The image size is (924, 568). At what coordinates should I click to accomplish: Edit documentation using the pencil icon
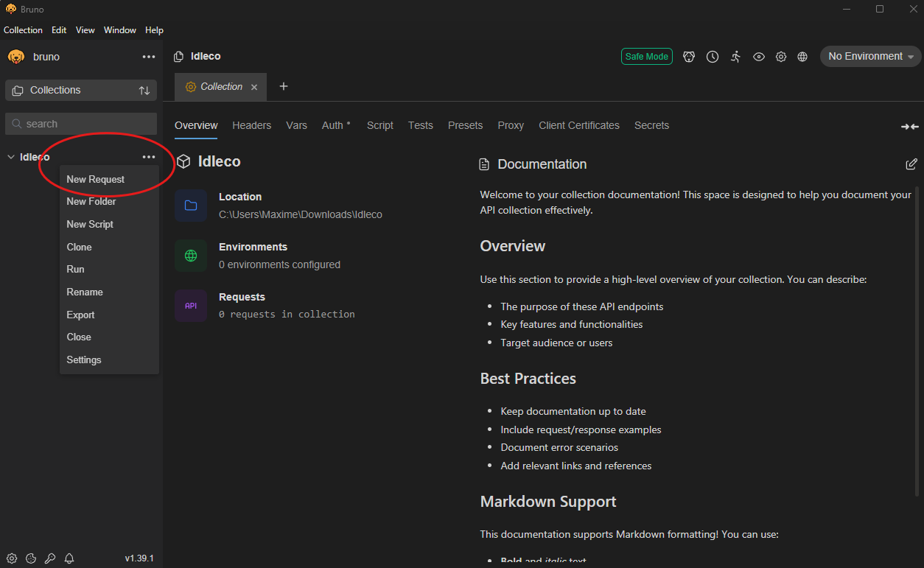tap(911, 164)
